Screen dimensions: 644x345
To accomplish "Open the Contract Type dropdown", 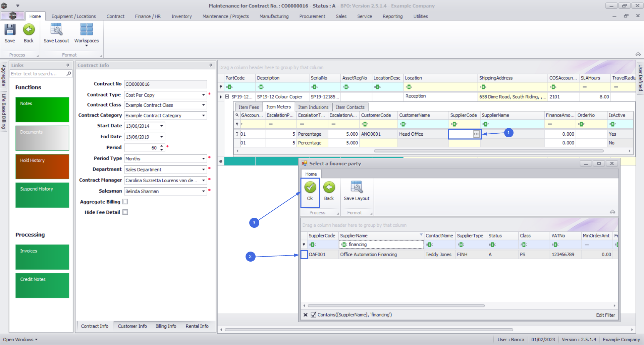I will 203,95.
